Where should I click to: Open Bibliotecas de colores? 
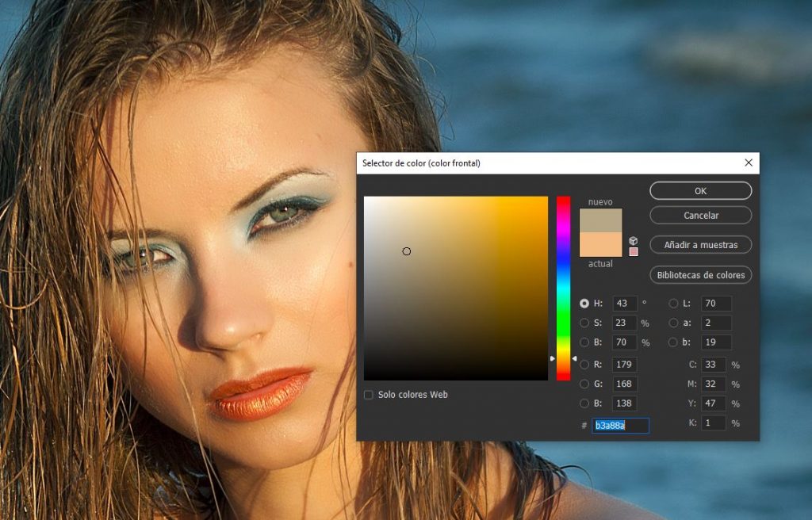click(x=700, y=275)
